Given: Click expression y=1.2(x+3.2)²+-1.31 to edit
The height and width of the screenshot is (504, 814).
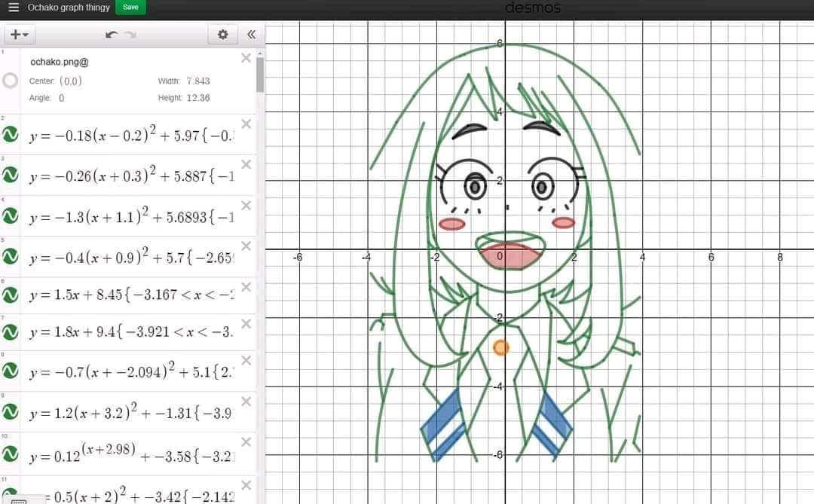Looking at the screenshot, I should 132,412.
